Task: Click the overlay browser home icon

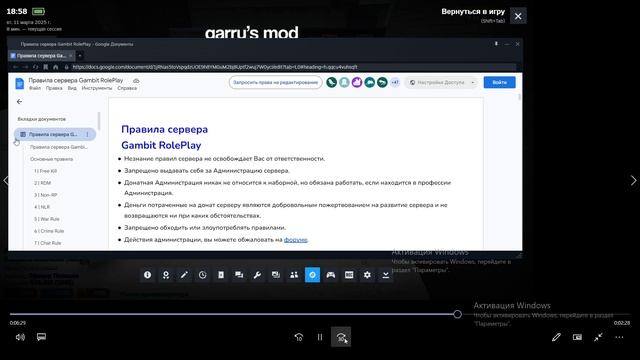Action: click(x=56, y=67)
